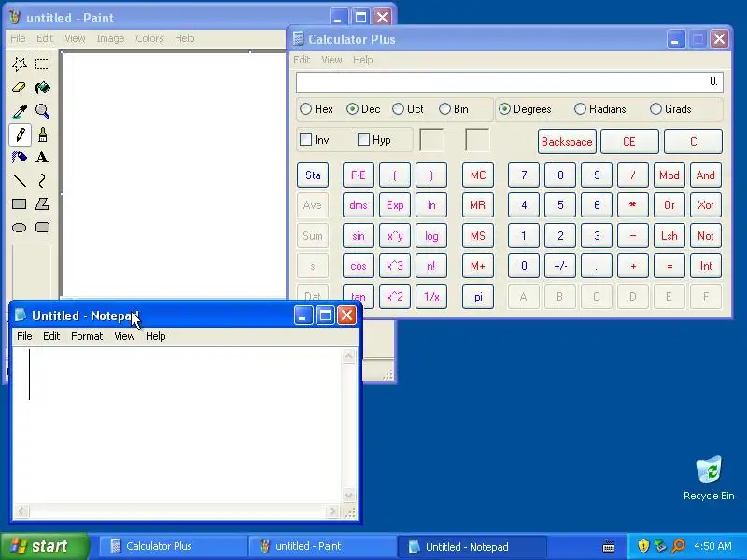
Task: Click the keyboard icon in the taskbar
Action: (x=609, y=546)
